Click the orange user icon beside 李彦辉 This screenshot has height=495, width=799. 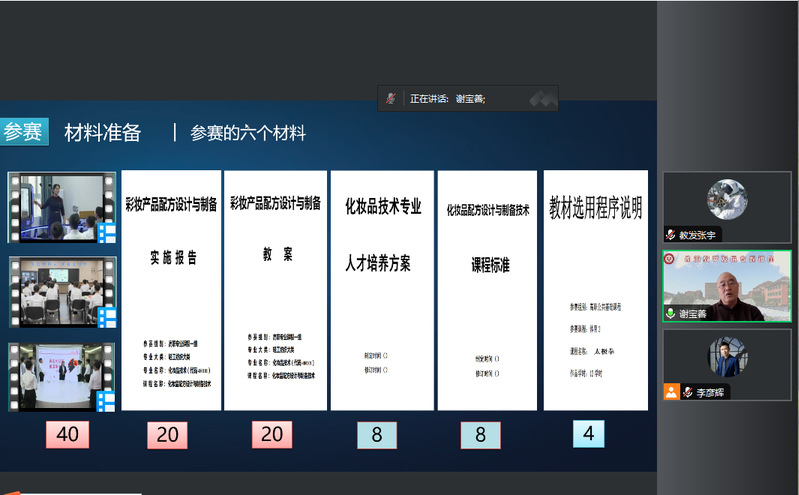tap(671, 392)
